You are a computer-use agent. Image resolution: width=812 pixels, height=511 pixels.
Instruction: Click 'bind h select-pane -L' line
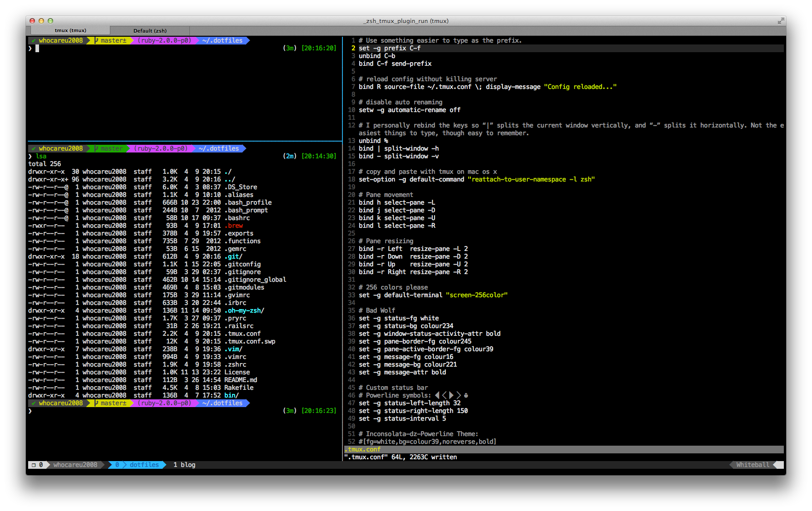click(x=397, y=202)
